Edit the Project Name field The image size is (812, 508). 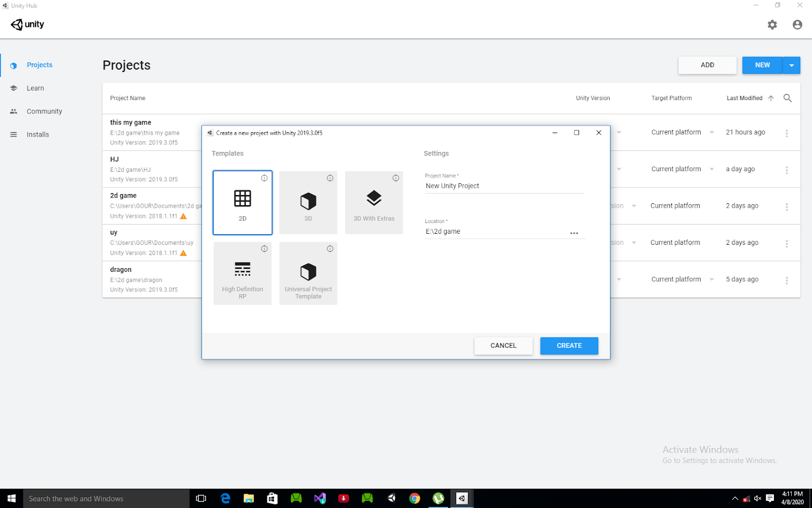(504, 186)
